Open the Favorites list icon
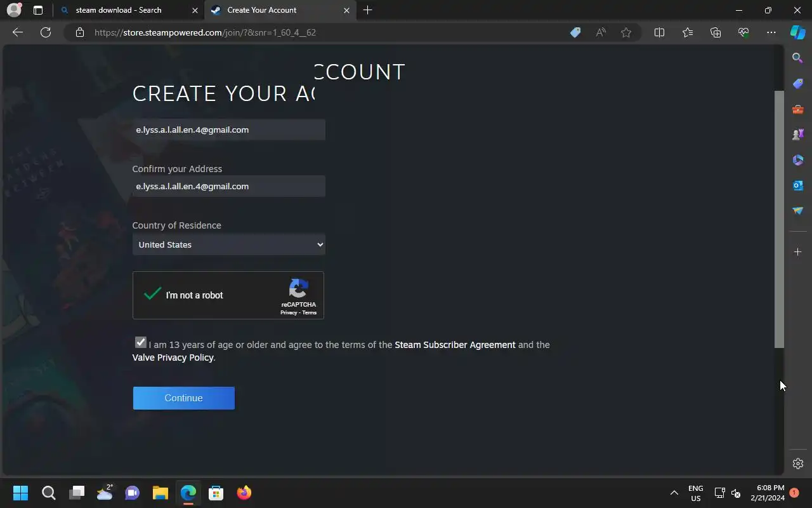 688,32
